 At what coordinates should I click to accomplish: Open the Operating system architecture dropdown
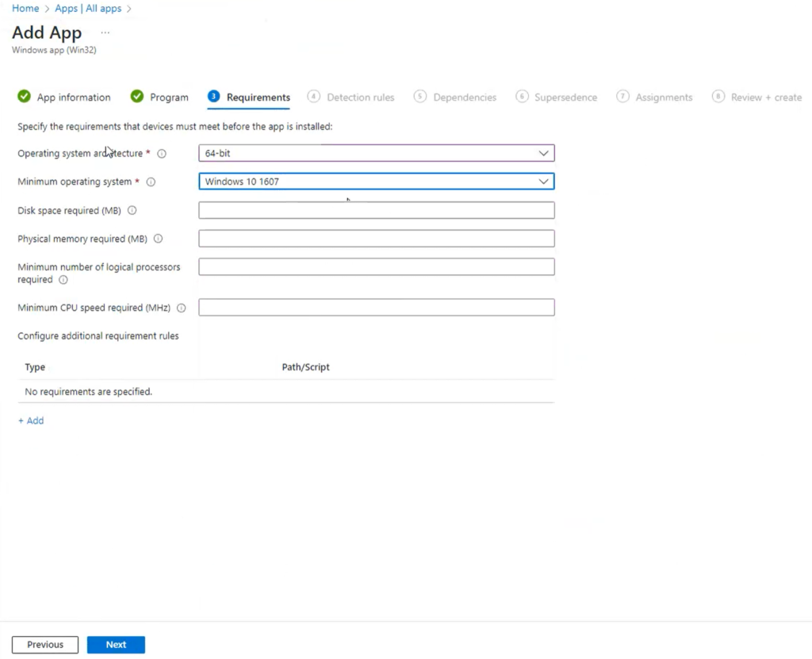(x=544, y=153)
